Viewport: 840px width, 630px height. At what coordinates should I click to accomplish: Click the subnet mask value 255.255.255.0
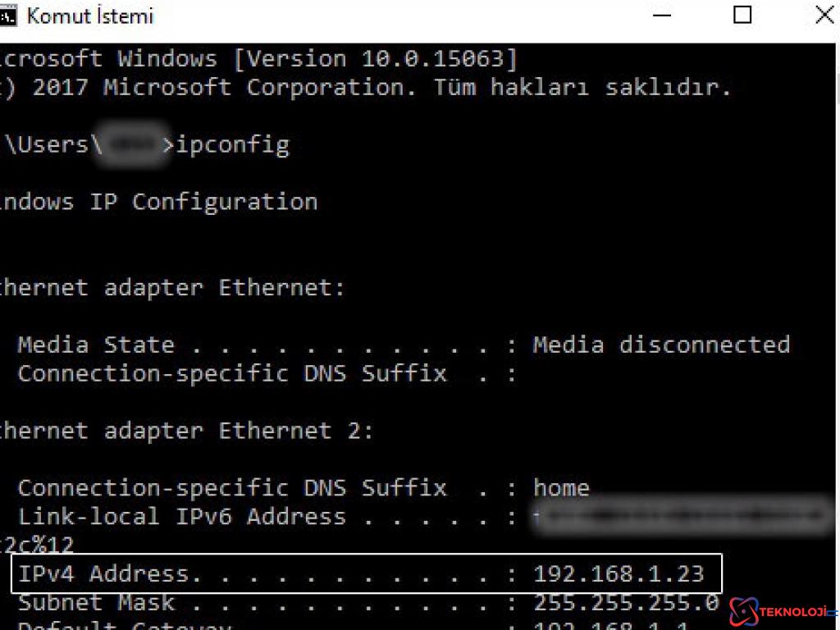626,603
